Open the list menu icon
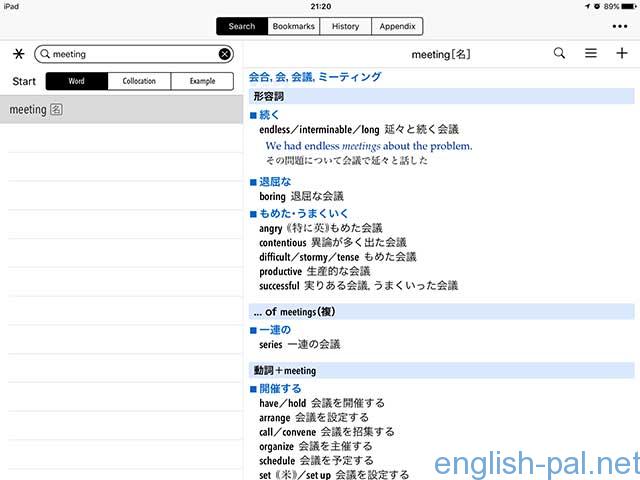 coord(591,54)
